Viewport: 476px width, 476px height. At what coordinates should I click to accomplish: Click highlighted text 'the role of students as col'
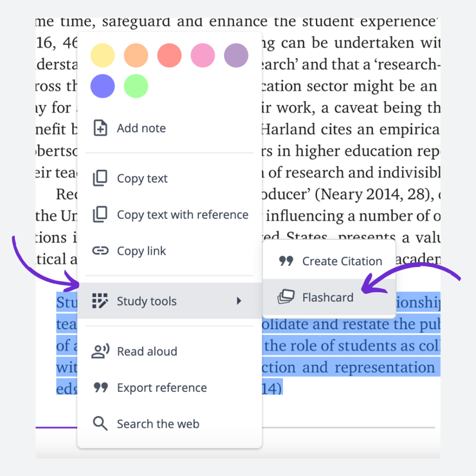[352, 346]
